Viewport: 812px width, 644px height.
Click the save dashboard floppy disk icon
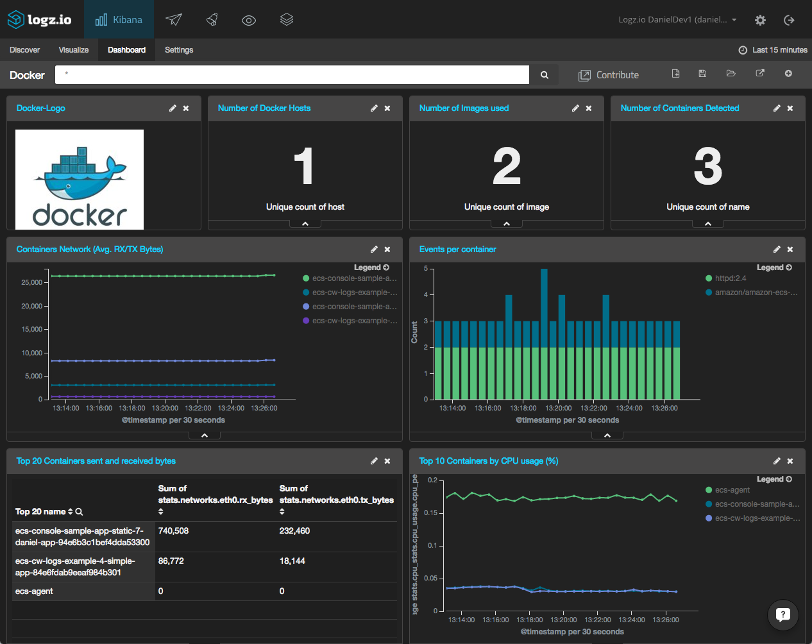tap(702, 74)
